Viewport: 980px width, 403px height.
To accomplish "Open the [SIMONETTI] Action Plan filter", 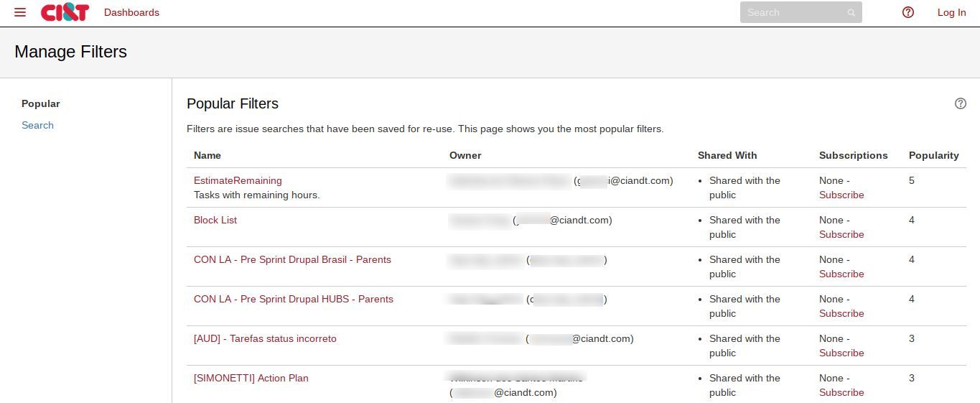I will click(251, 378).
